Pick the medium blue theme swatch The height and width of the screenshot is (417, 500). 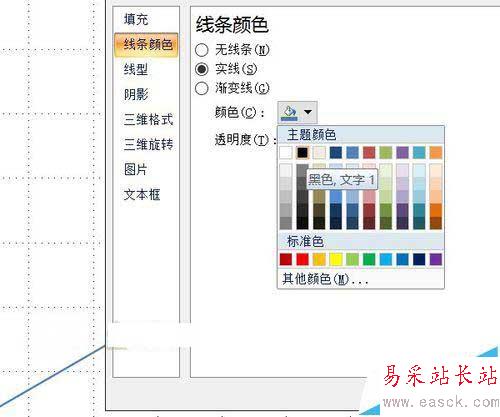point(352,153)
